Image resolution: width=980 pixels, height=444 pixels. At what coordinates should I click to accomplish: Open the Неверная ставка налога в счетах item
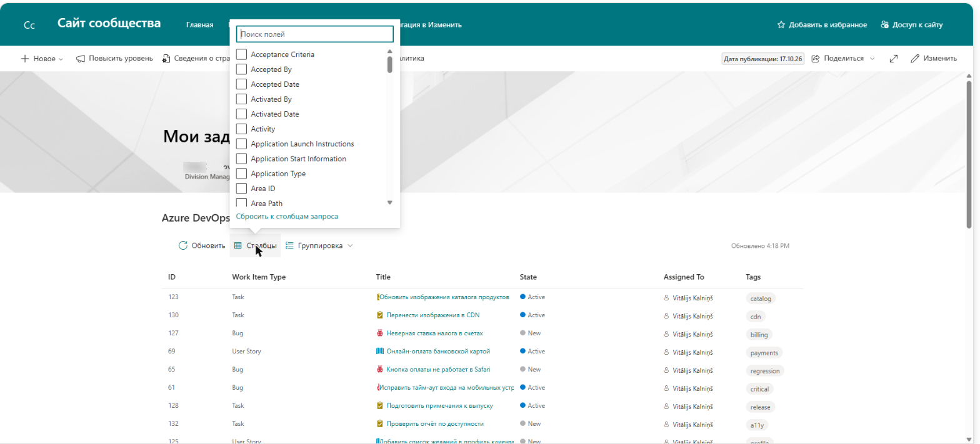click(435, 333)
